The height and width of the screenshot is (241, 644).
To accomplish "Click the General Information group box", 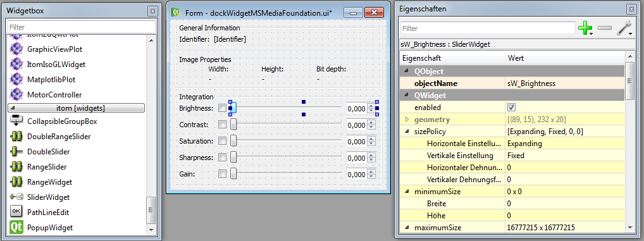I will (x=278, y=37).
